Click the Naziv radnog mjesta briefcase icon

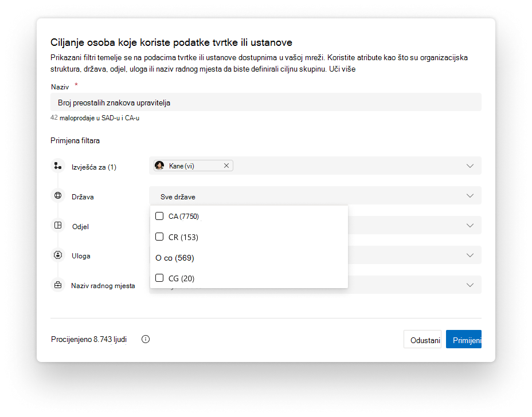58,285
